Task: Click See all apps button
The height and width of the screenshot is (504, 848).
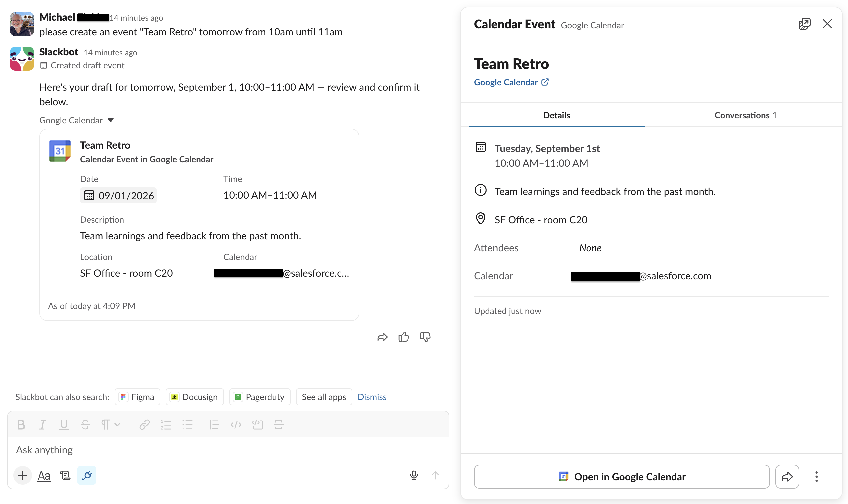Action: pos(324,397)
